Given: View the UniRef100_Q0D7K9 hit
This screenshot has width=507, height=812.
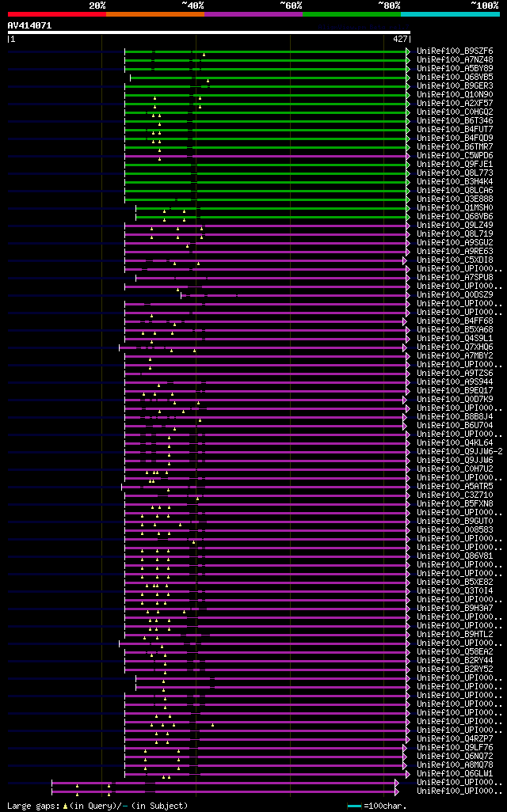Looking at the screenshot, I should (455, 399).
